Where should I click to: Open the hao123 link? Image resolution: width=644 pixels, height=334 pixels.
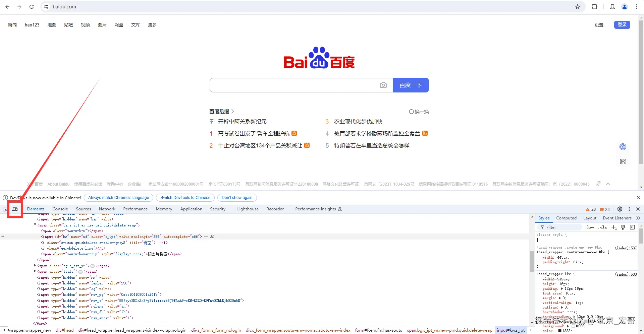(32, 25)
